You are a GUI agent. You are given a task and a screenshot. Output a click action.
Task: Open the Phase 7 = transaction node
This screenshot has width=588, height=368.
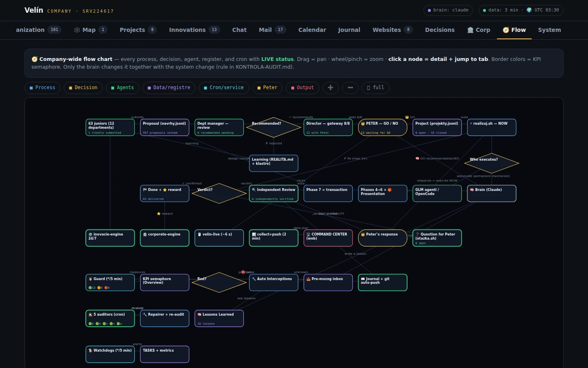click(x=328, y=193)
